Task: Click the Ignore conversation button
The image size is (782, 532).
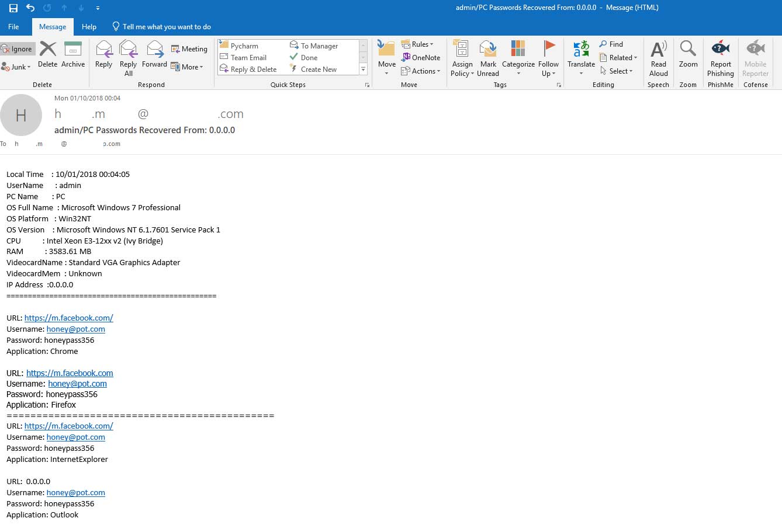Action: tap(18, 49)
